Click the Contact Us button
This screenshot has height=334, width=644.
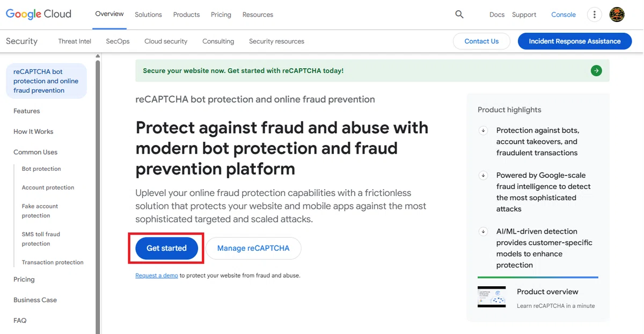(481, 41)
